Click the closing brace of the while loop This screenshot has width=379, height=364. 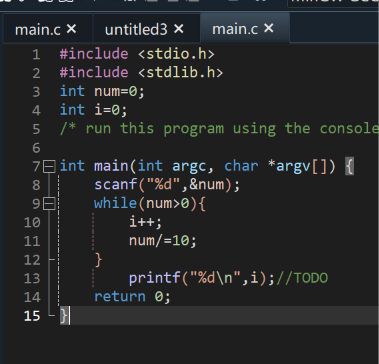[98, 260]
